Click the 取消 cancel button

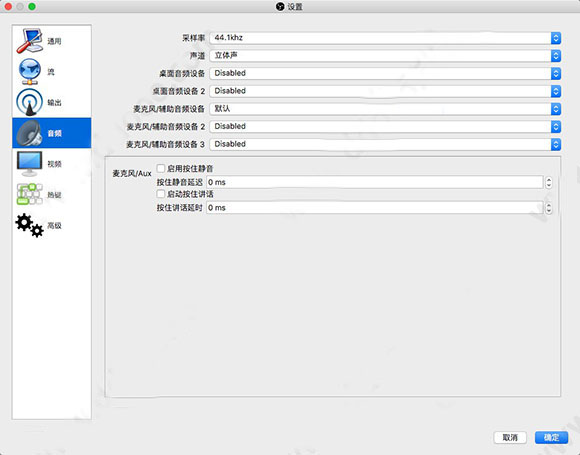point(510,438)
